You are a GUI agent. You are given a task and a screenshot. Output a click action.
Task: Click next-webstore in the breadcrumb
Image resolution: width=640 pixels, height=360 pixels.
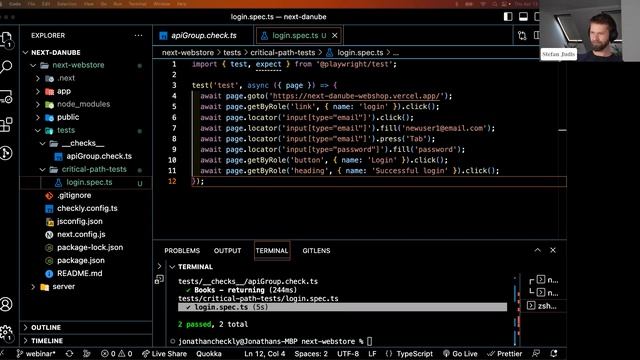(x=188, y=53)
